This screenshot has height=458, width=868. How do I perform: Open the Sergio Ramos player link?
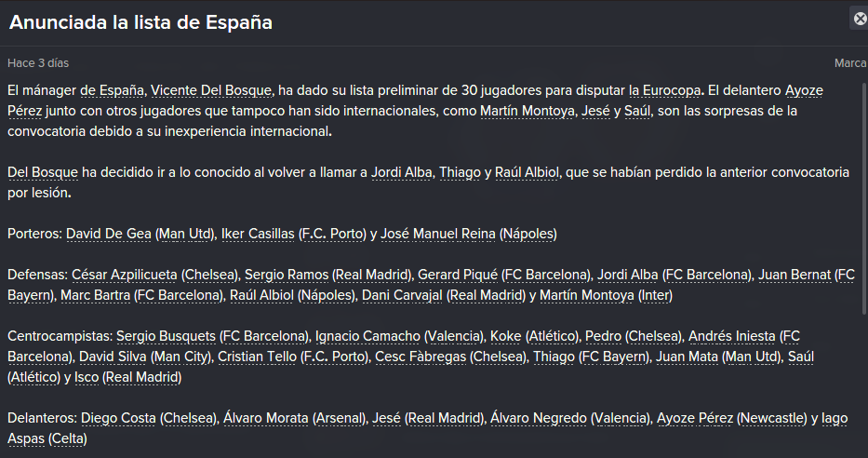point(287,275)
